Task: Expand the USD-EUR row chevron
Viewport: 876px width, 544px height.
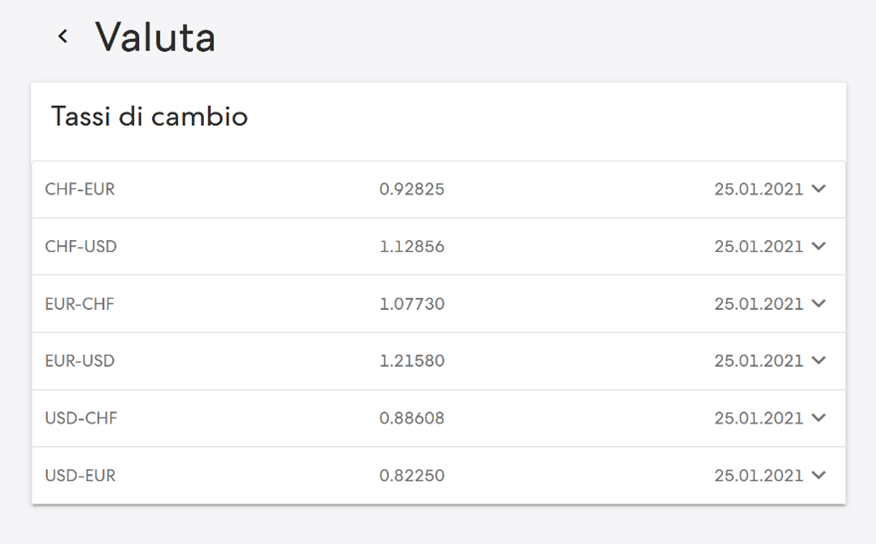Action: 818,475
